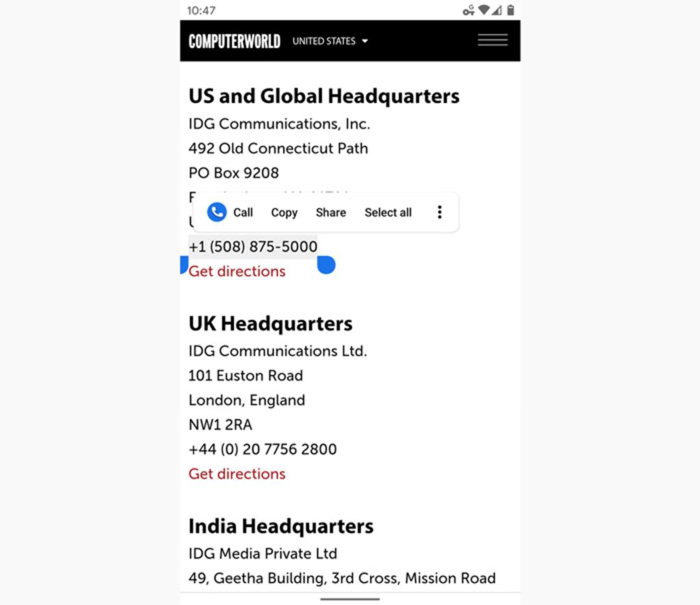Image resolution: width=700 pixels, height=605 pixels.
Task: Tap the UK phone number +44 (0) 20 7756 2800
Action: pyautogui.click(x=263, y=449)
